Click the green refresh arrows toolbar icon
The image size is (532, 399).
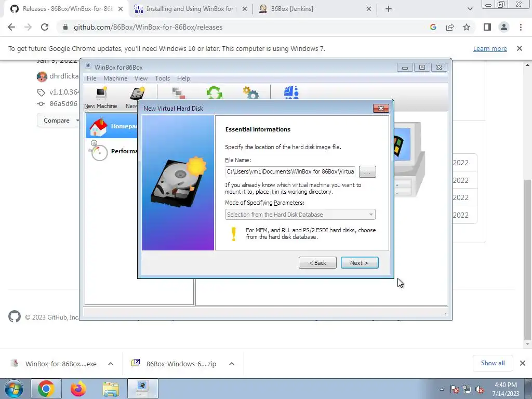point(215,92)
